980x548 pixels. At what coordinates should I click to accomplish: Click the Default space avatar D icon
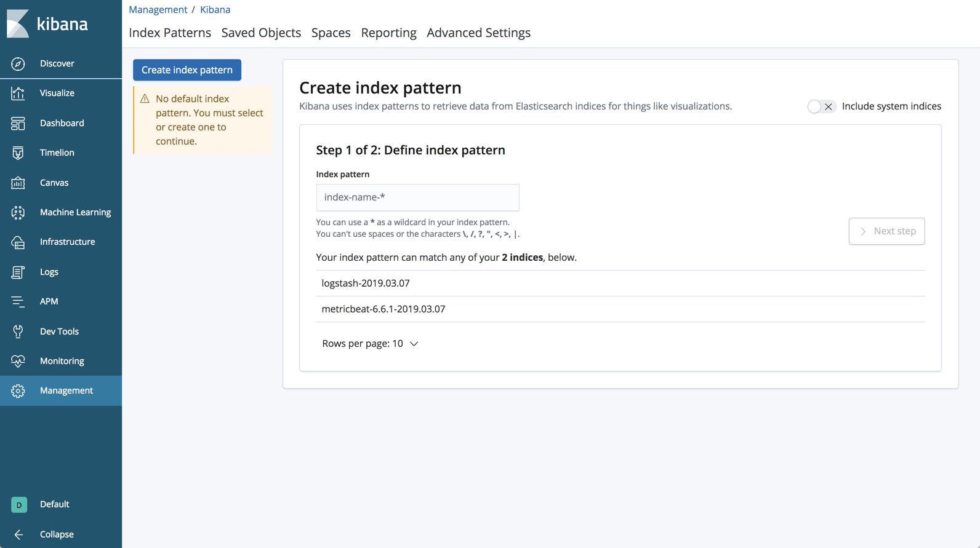tap(19, 504)
